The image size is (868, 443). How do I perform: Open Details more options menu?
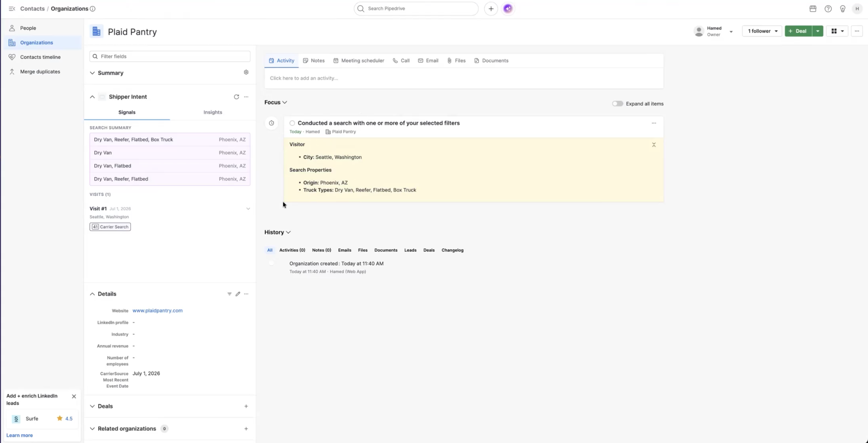(246, 294)
